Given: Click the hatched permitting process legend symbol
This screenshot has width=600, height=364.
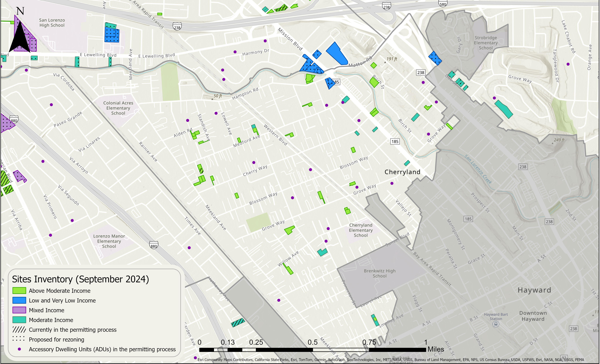Looking at the screenshot, I should pos(19,330).
